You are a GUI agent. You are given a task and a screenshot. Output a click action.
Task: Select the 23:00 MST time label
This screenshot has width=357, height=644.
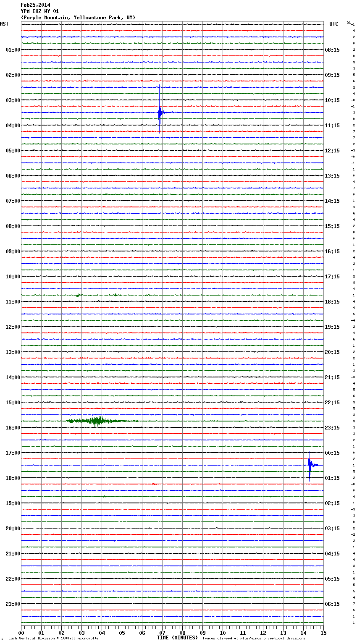[x=13, y=604]
